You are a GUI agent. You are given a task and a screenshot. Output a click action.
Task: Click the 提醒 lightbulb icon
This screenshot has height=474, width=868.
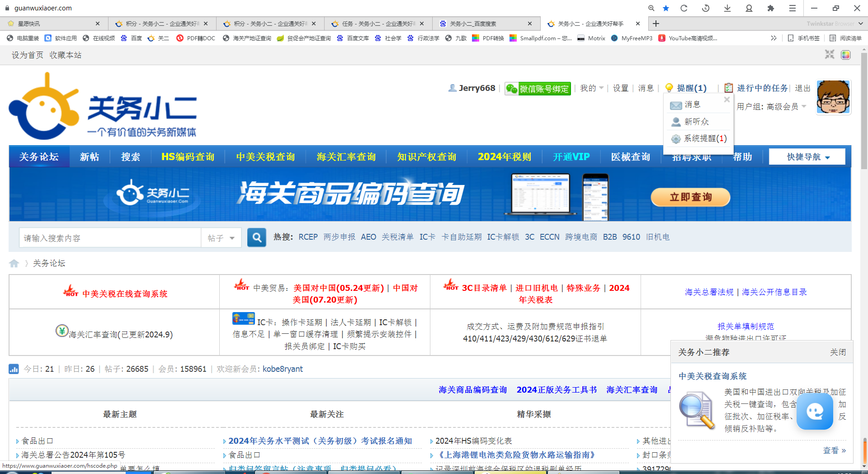[x=669, y=88]
